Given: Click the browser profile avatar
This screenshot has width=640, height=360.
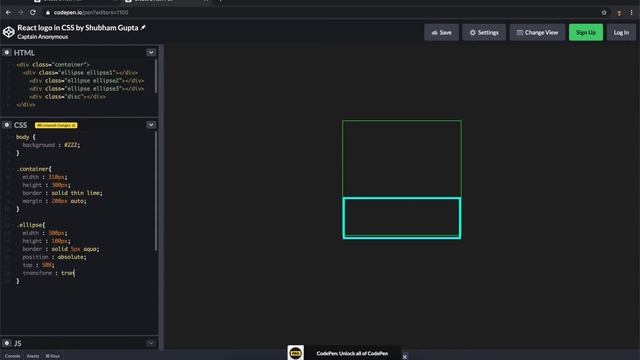Looking at the screenshot, I should coord(619,13).
